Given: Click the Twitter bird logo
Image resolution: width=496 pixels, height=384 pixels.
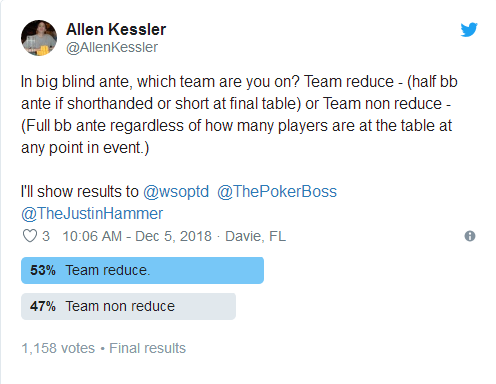Looking at the screenshot, I should pyautogui.click(x=469, y=29).
